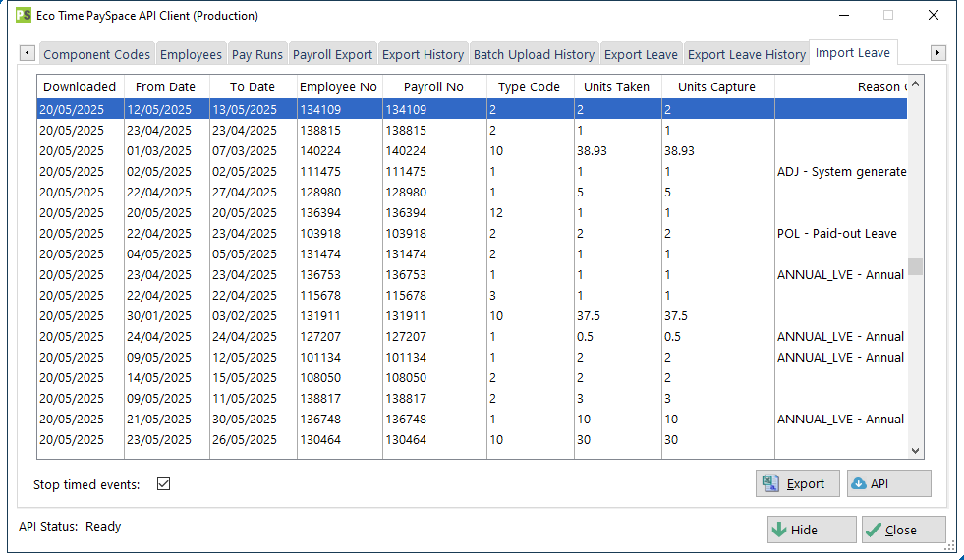Click the API cloud download button

[887, 483]
